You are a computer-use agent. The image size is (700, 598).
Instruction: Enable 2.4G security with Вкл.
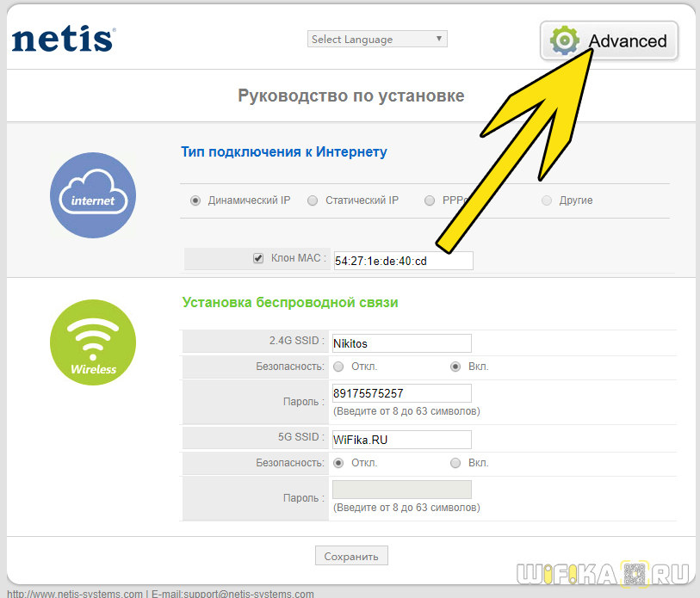coord(455,367)
